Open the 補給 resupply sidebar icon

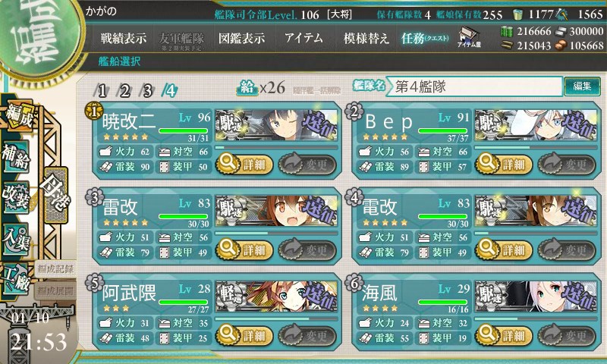(x=16, y=156)
